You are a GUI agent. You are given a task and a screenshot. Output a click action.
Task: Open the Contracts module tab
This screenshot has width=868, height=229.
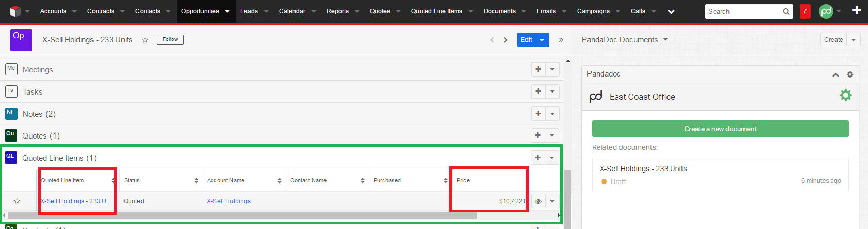pyautogui.click(x=101, y=11)
